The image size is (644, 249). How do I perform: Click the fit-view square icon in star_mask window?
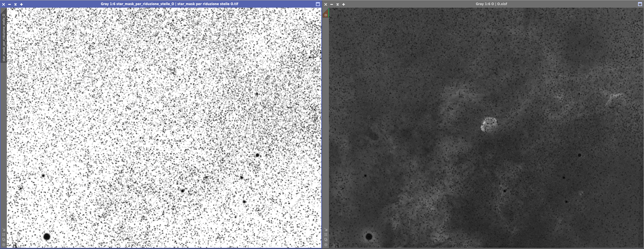pos(4,235)
